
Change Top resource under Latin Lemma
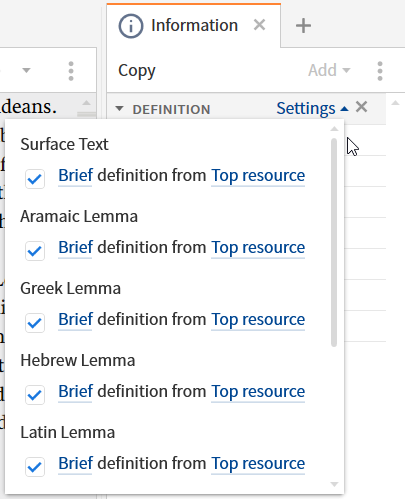(258, 464)
